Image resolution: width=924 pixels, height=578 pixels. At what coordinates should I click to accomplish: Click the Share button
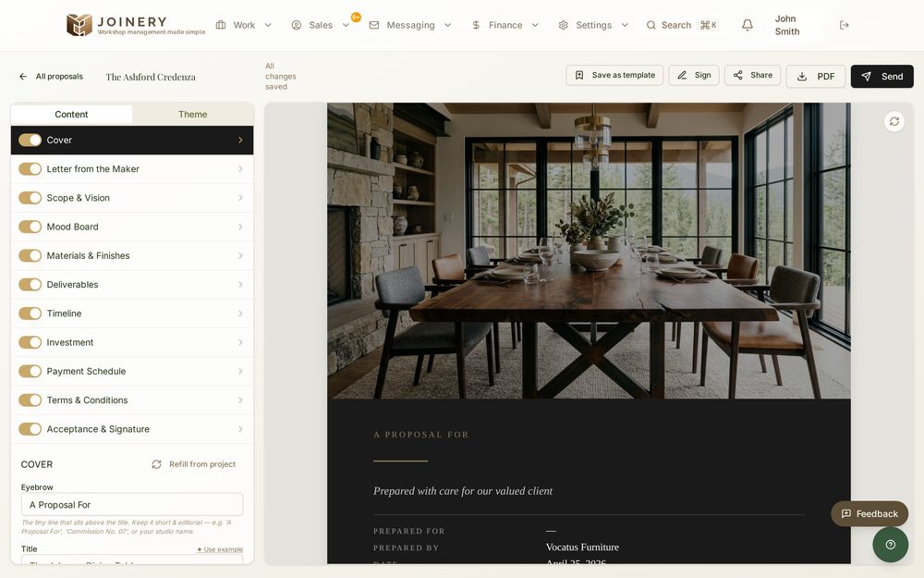click(752, 75)
